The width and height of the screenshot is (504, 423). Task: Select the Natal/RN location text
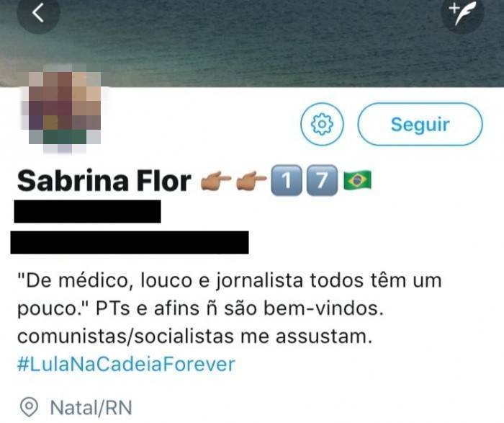coord(91,408)
